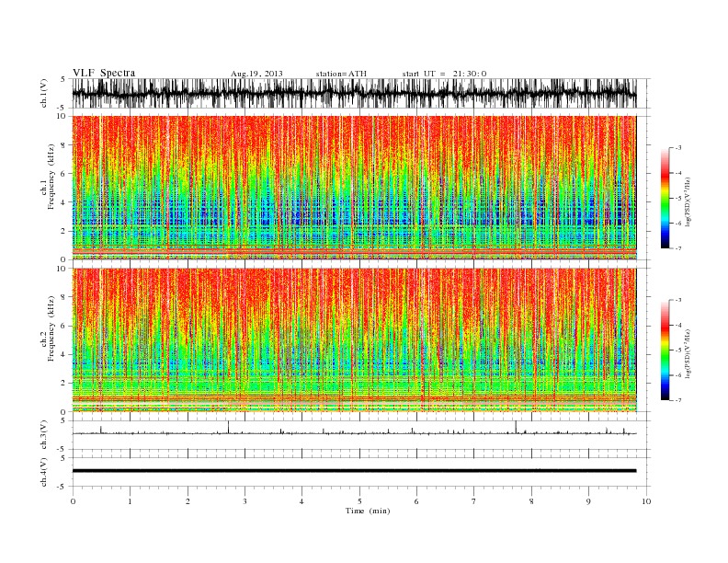This screenshot has height=563, width=728.
Task: Click the "station=ATH" header label
Action: tap(341, 74)
